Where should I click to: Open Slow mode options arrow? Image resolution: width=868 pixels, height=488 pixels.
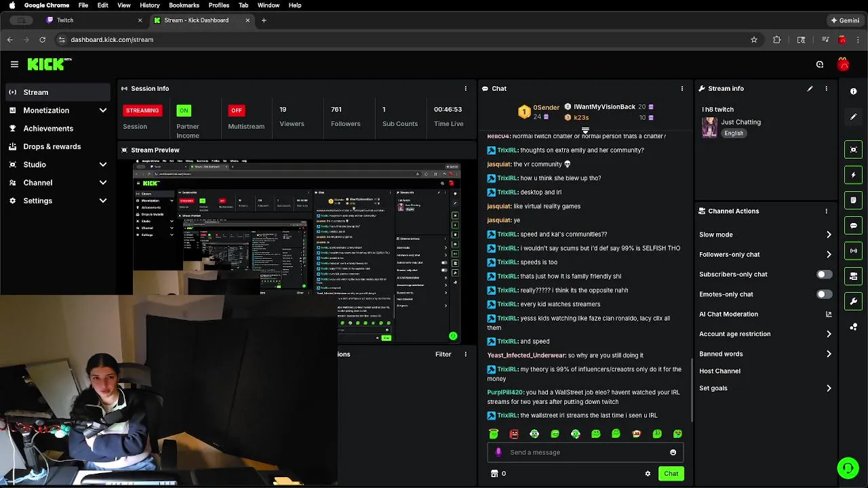click(x=829, y=235)
